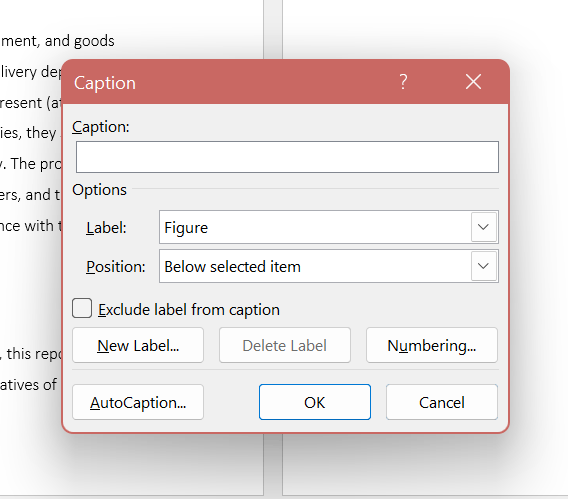The height and width of the screenshot is (499, 568).
Task: Click the greyed-out Delete Label button
Action: pyautogui.click(x=285, y=345)
